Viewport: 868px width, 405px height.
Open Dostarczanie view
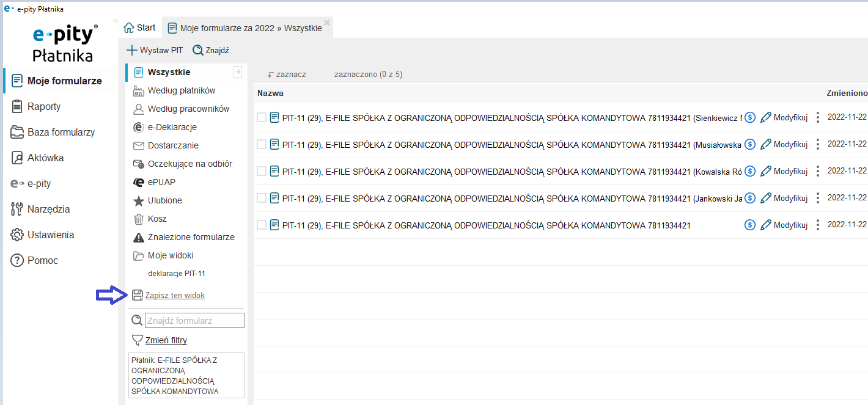[x=165, y=145]
